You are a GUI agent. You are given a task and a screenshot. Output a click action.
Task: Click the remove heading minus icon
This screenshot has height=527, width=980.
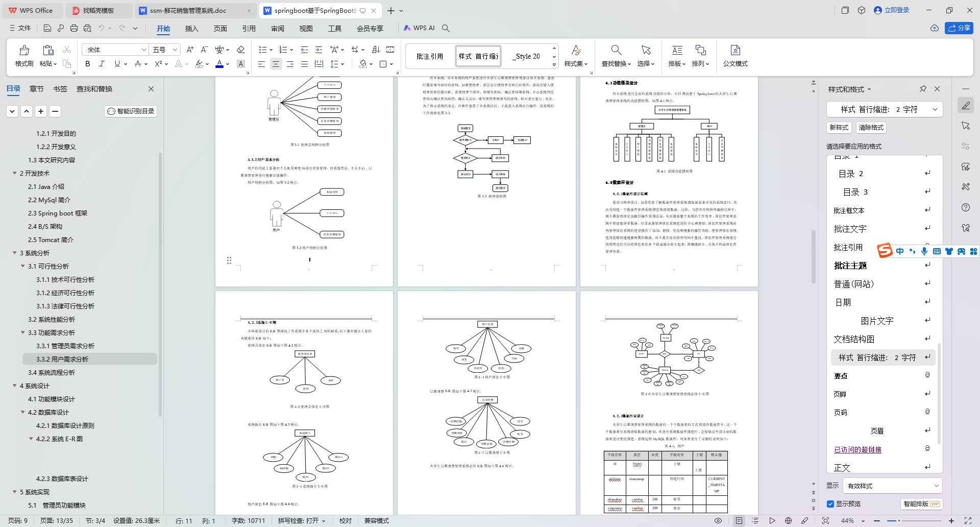[55, 111]
